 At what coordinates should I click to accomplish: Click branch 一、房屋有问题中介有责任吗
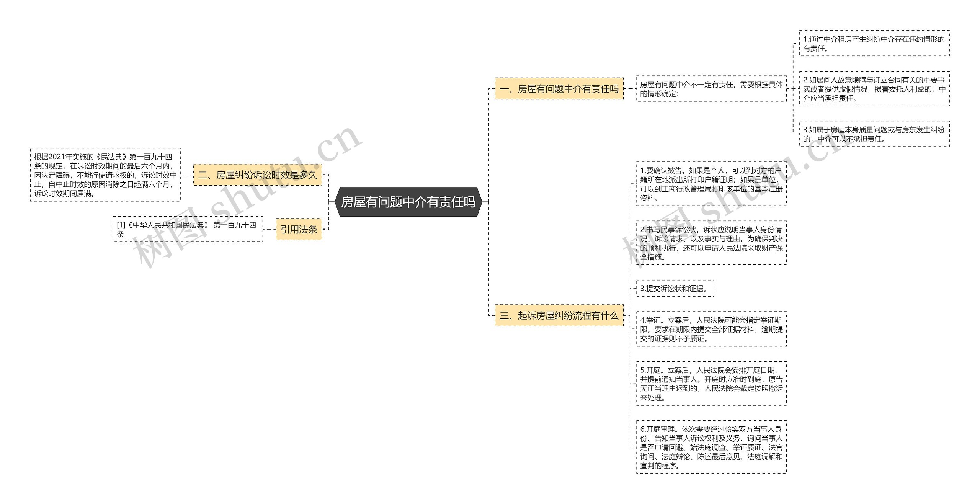559,89
